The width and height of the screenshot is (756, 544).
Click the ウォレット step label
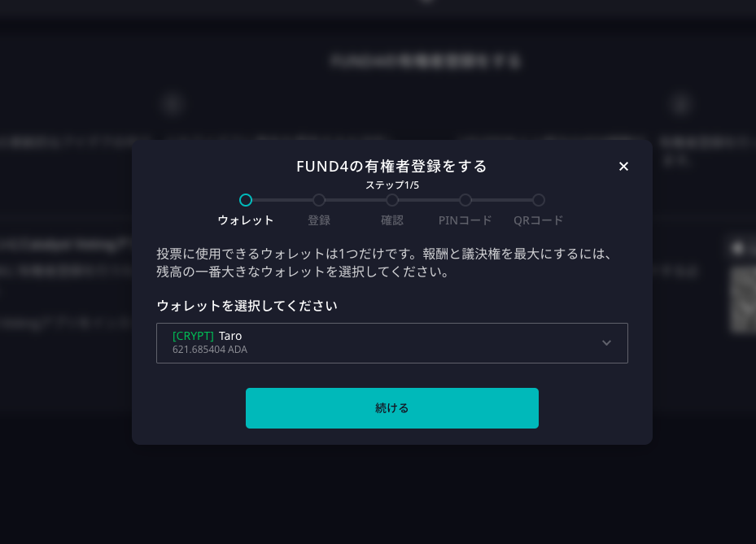[246, 220]
